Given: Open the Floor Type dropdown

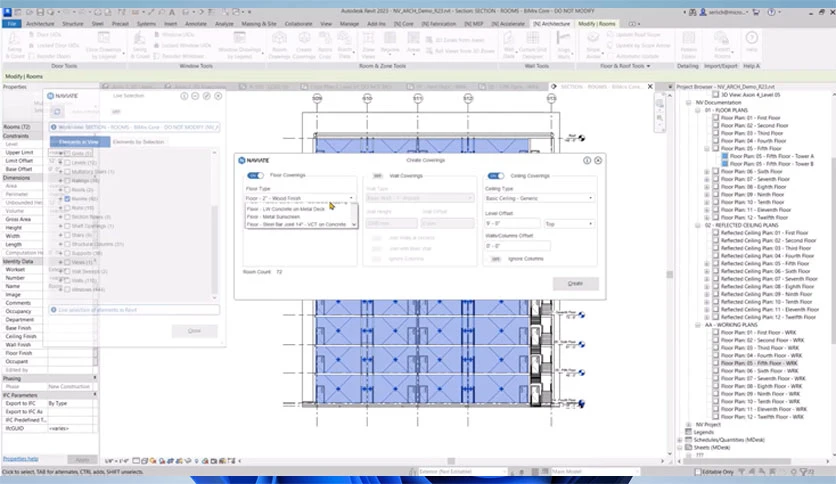Looking at the screenshot, I should pos(300,198).
